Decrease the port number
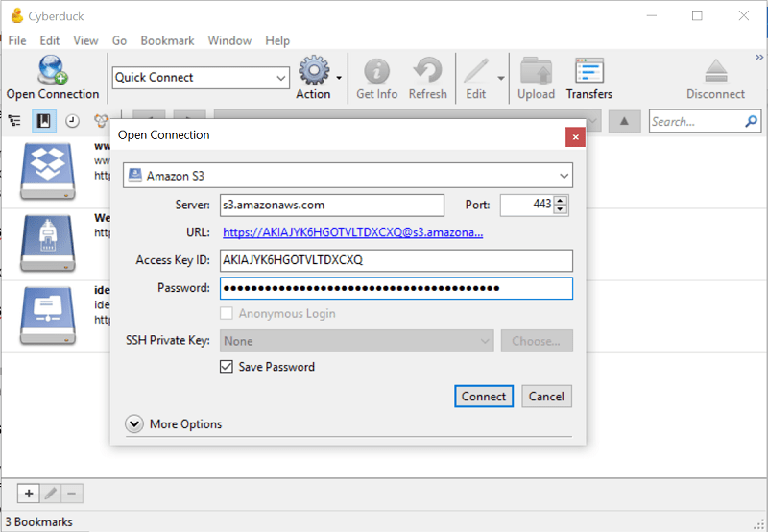The image size is (768, 532). click(561, 210)
